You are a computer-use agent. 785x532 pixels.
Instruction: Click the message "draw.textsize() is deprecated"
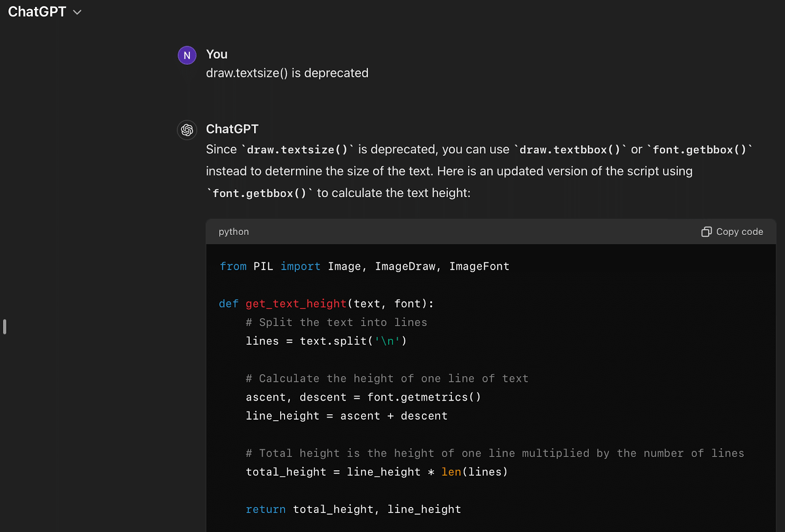[x=287, y=73]
